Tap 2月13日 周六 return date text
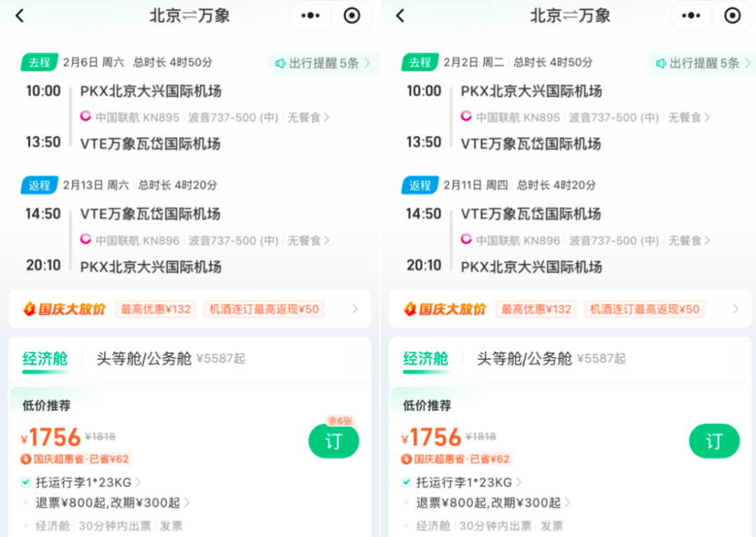This screenshot has width=756, height=537. pyautogui.click(x=96, y=185)
